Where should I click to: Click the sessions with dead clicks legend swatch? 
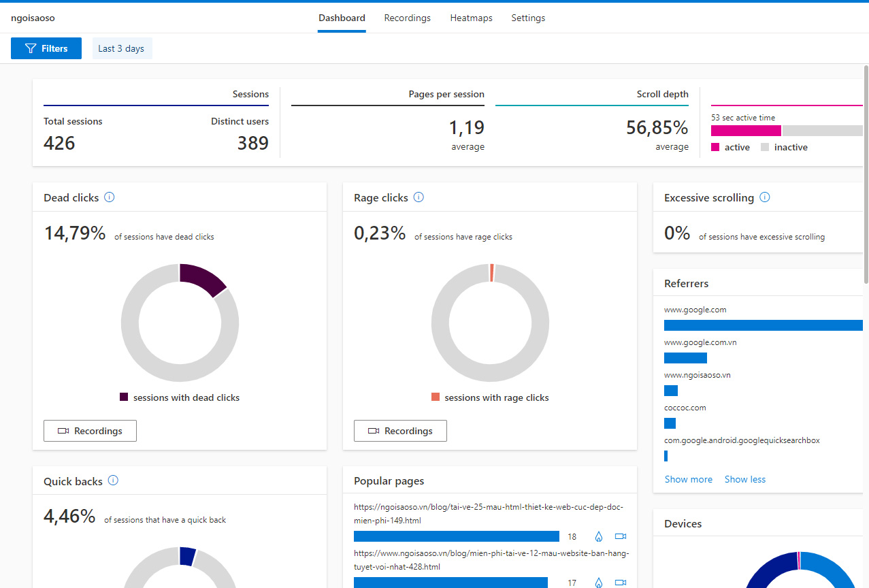point(124,397)
